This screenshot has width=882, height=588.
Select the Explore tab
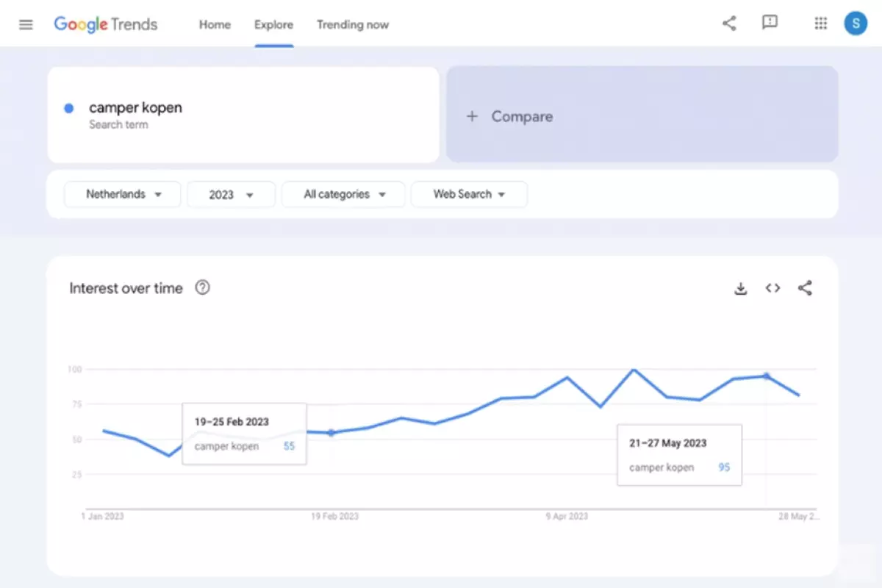tap(273, 25)
